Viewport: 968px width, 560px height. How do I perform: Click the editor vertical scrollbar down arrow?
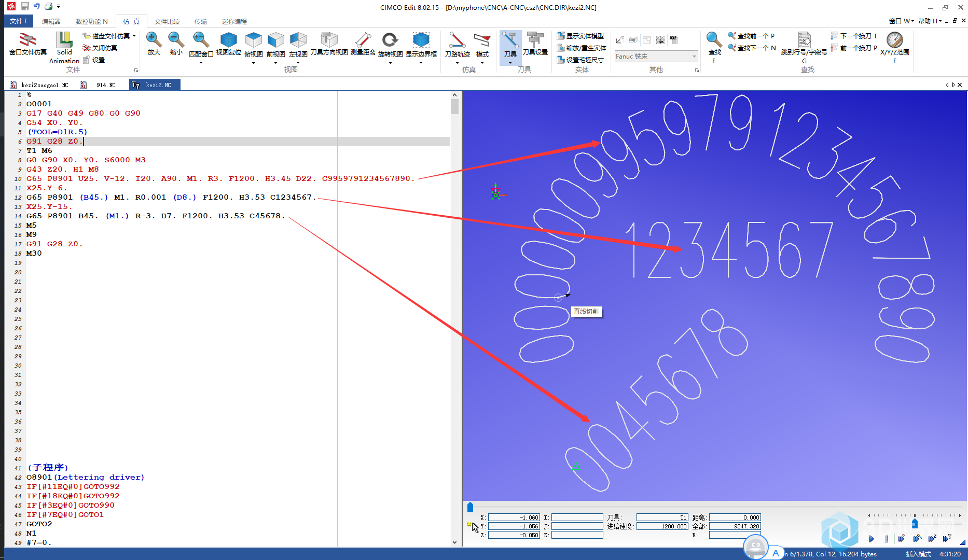[x=454, y=542]
